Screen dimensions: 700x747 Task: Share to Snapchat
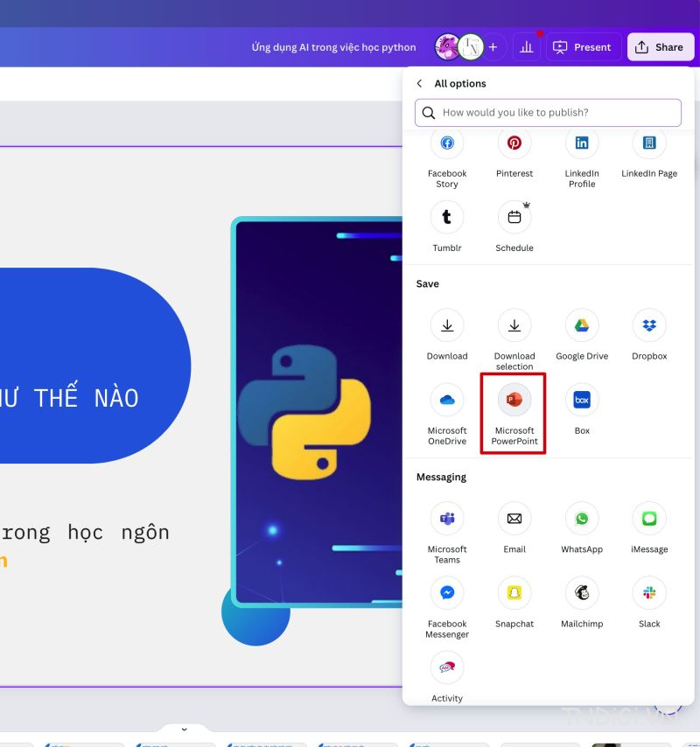514,593
